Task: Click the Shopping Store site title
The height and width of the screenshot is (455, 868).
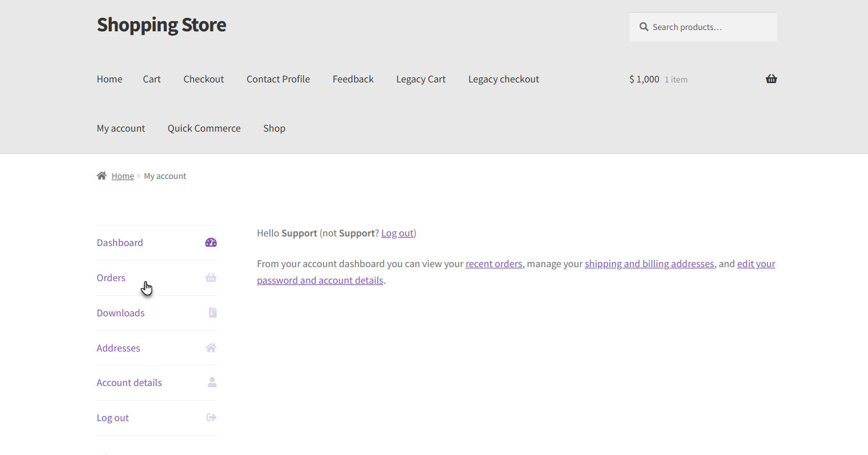Action: (161, 25)
